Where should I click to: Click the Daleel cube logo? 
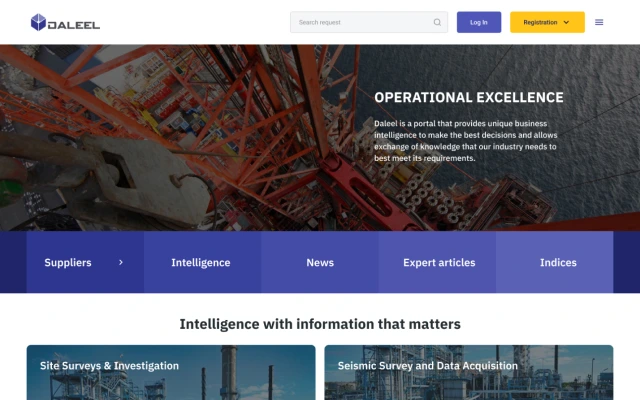tap(38, 22)
